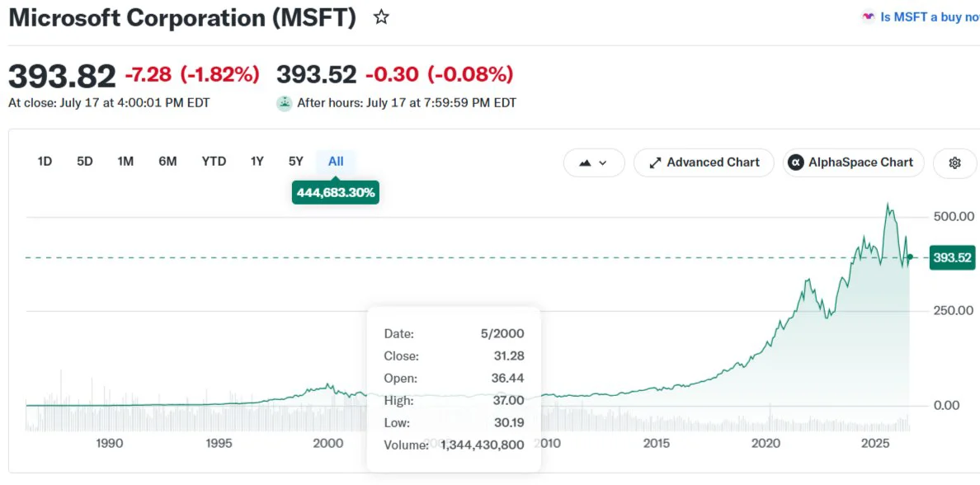Show the 1Y range
Screen dimensions: 980x485
point(257,162)
